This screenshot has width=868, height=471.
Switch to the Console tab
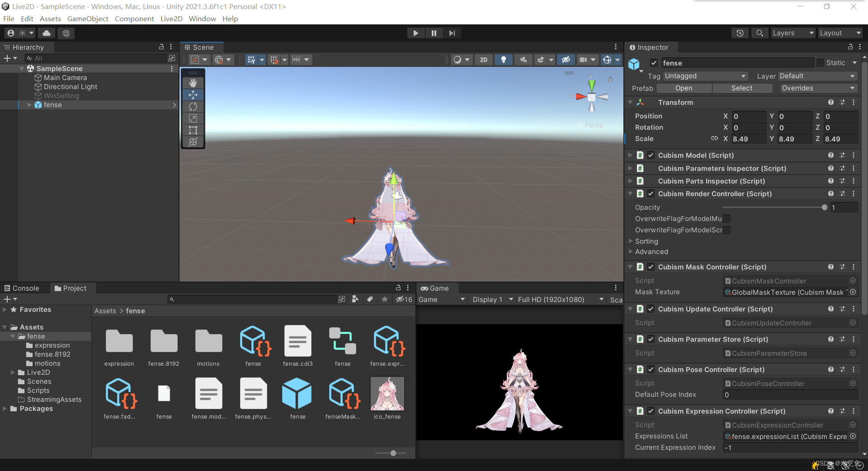point(22,288)
